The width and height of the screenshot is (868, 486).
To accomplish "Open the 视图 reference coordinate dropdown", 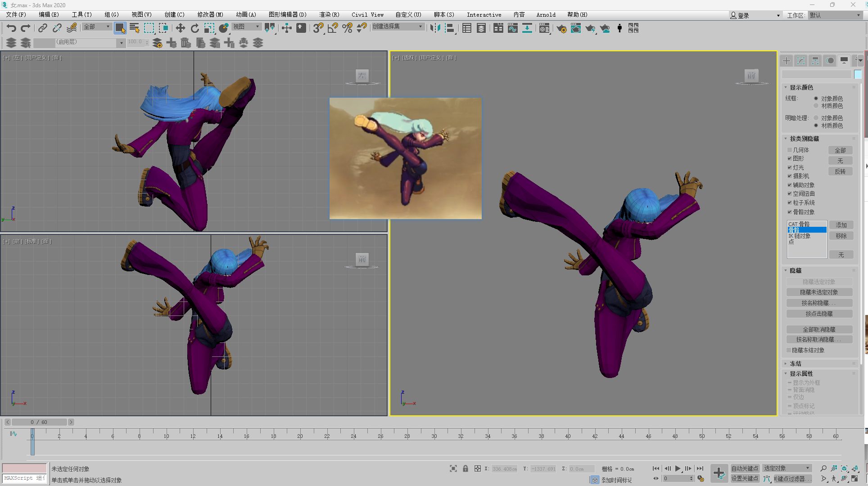I will click(x=246, y=27).
